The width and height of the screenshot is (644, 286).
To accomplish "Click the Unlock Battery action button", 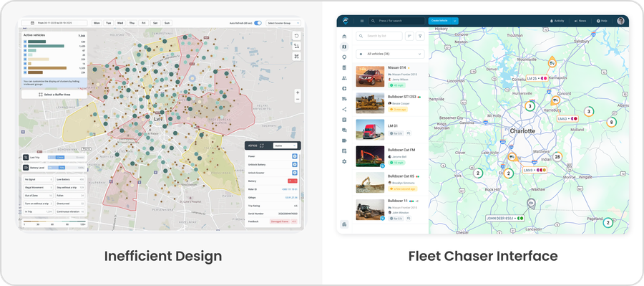I will (295, 165).
